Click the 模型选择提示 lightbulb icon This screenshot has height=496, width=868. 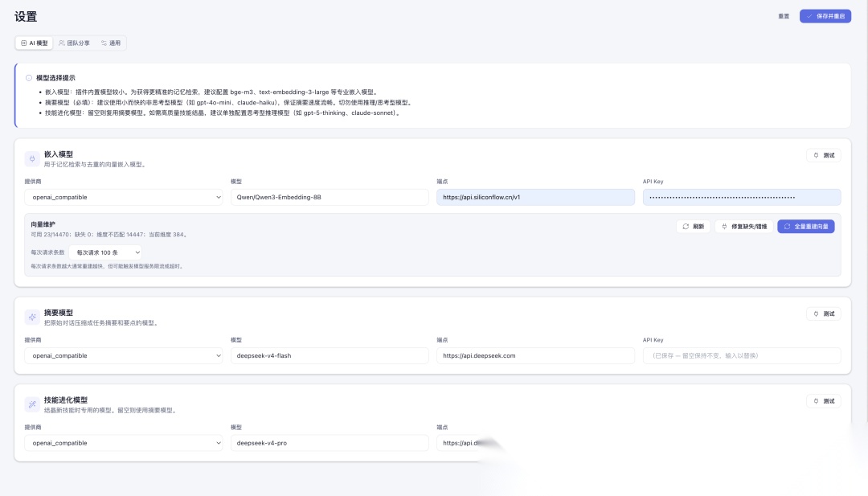29,78
